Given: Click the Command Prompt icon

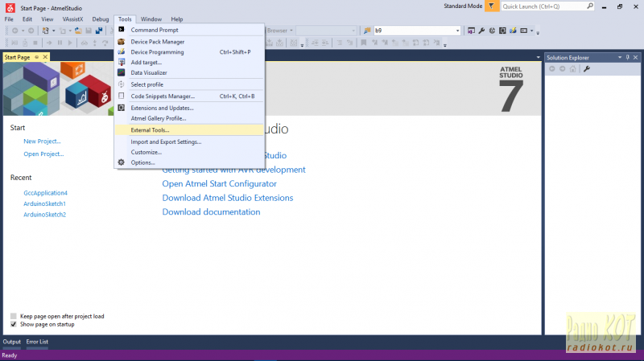Looking at the screenshot, I should [x=122, y=30].
